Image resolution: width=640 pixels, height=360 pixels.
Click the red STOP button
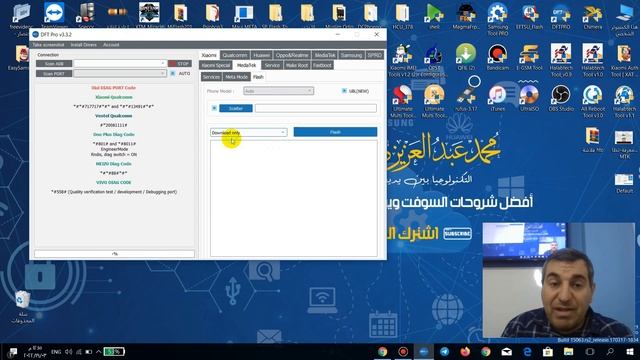180,64
